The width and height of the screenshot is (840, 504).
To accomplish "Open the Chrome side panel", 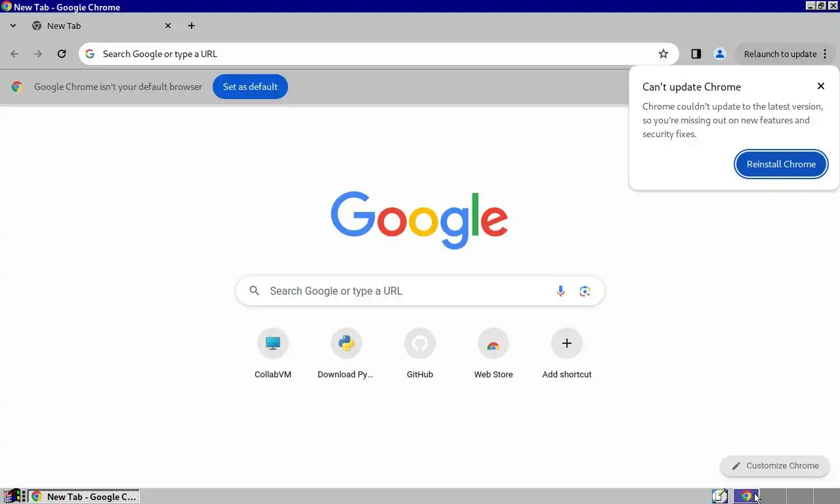I will 696,54.
